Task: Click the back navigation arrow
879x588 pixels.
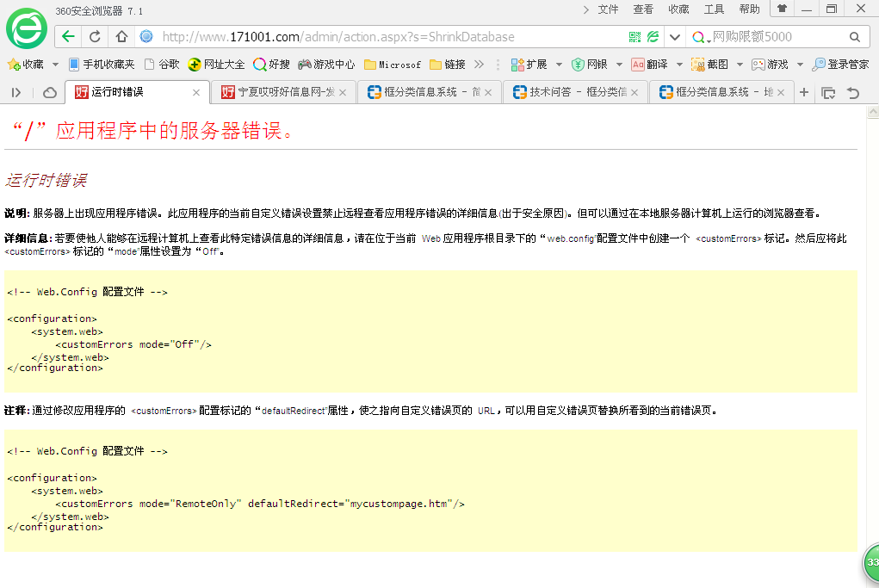Action: pos(68,37)
